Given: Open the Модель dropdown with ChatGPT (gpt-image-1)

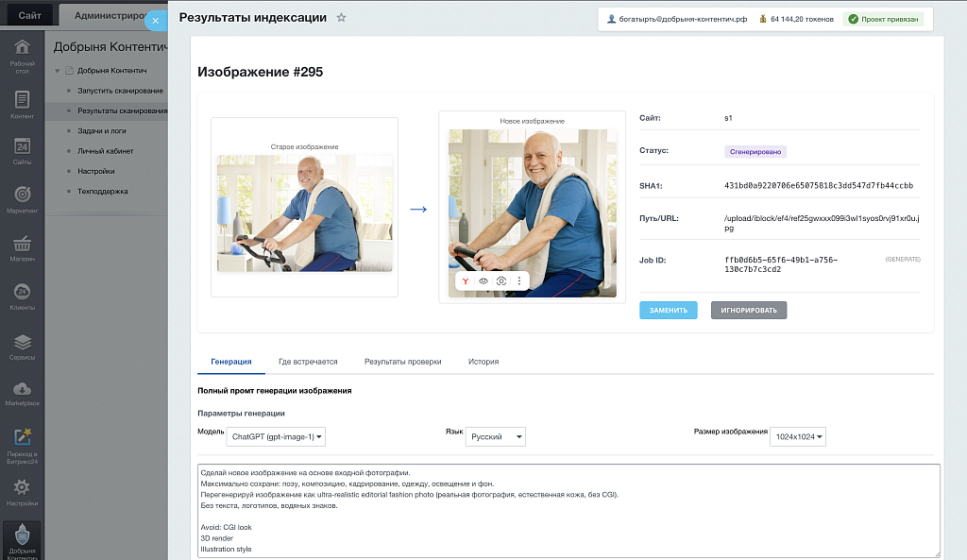Looking at the screenshot, I should pyautogui.click(x=276, y=436).
